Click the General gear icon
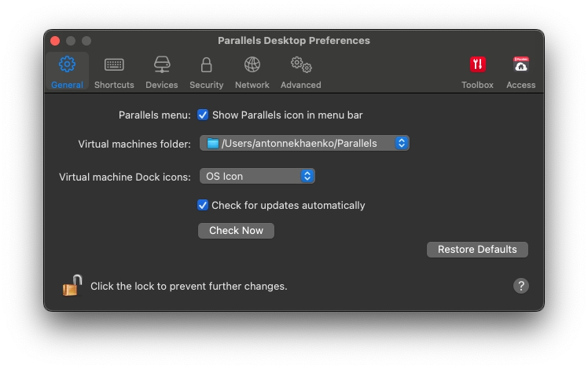Viewport: 588px width, 369px height. pyautogui.click(x=68, y=65)
